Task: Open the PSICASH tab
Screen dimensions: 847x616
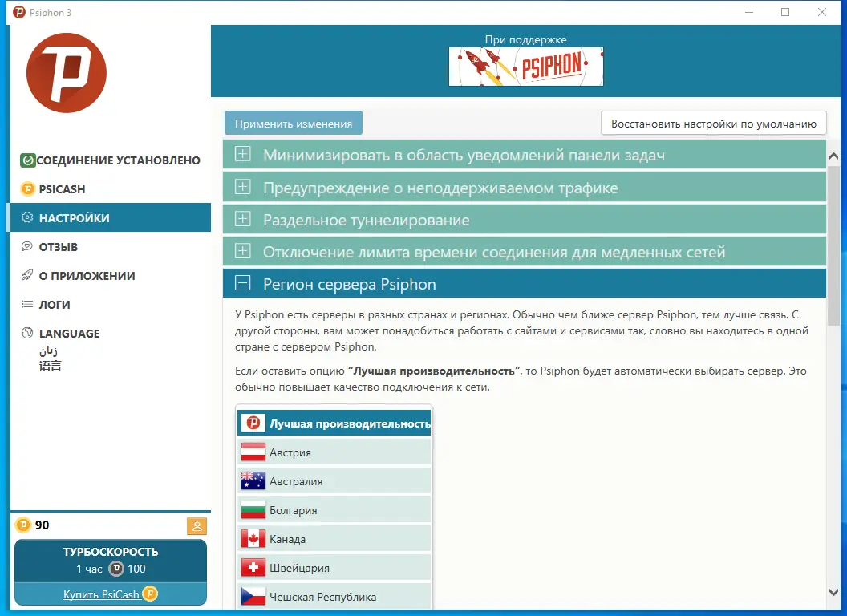Action: pyautogui.click(x=110, y=189)
